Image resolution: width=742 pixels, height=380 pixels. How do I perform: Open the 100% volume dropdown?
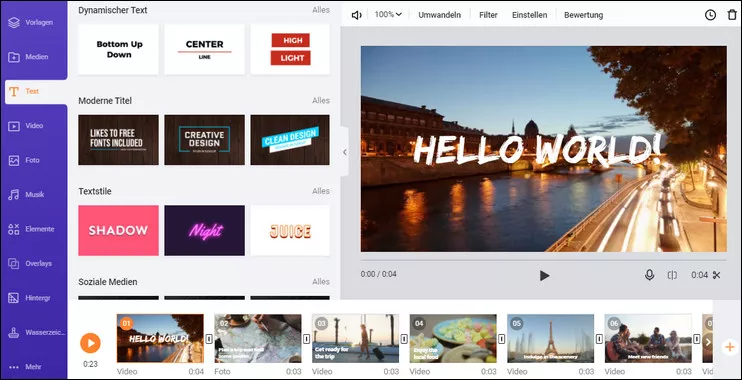[388, 15]
